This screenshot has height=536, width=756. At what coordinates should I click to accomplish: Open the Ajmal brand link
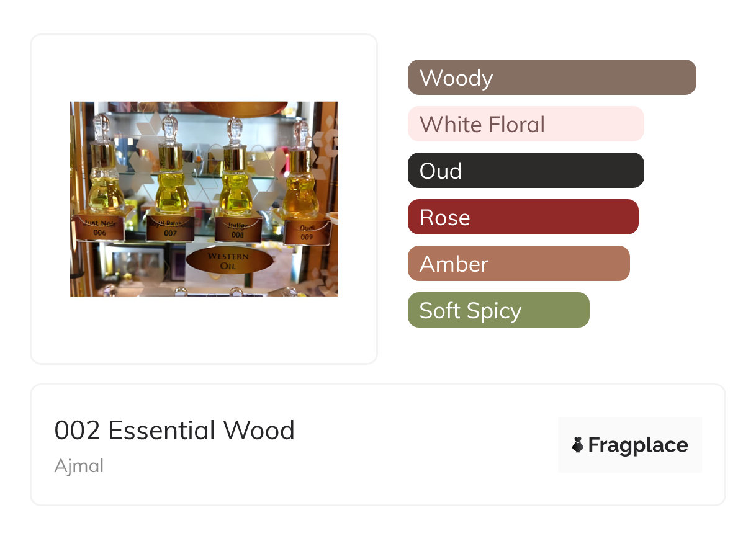tap(79, 466)
